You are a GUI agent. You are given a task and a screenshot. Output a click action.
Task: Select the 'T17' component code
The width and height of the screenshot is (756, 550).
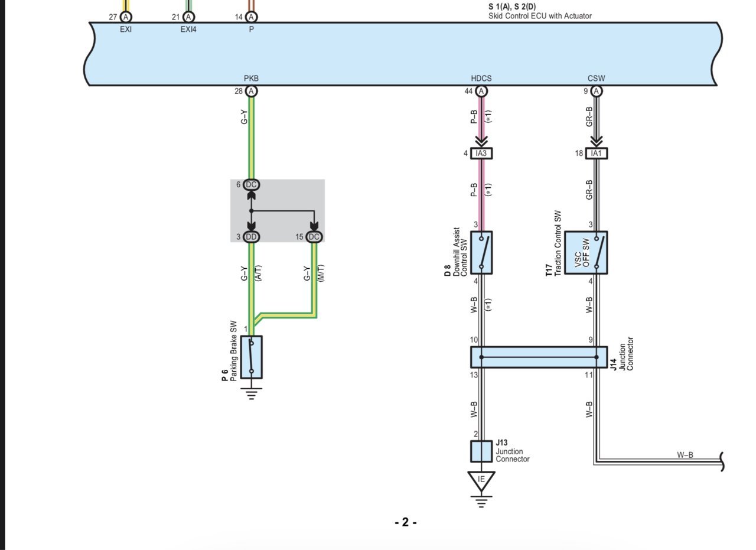(x=549, y=271)
